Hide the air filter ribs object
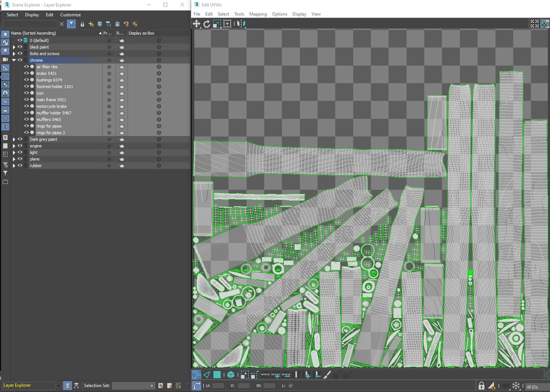Viewport: 550px width, 392px height. coord(26,67)
